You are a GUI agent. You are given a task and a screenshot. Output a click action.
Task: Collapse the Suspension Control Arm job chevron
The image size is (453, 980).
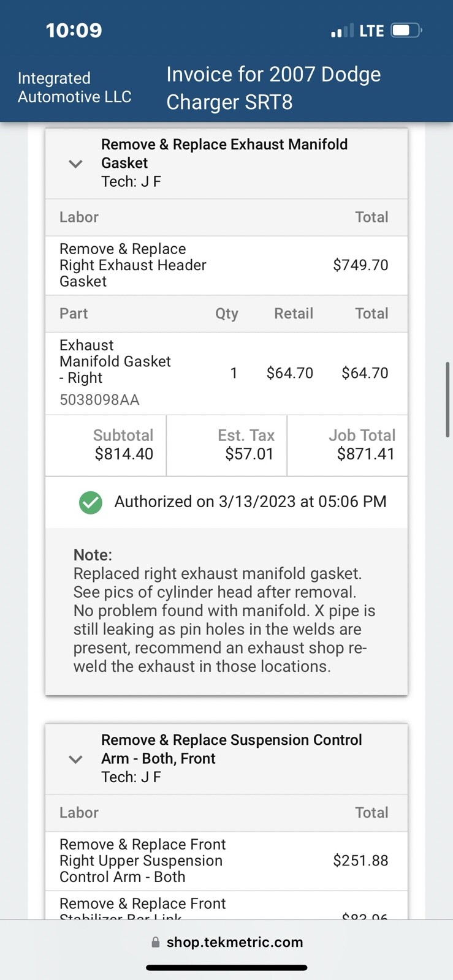pyautogui.click(x=75, y=759)
